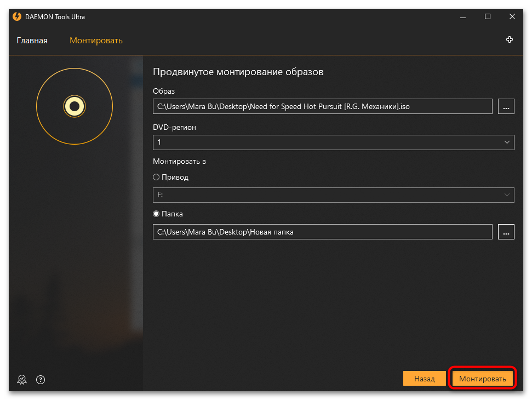The width and height of the screenshot is (532, 400).
Task: Select the Привод radio button
Action: pyautogui.click(x=156, y=177)
